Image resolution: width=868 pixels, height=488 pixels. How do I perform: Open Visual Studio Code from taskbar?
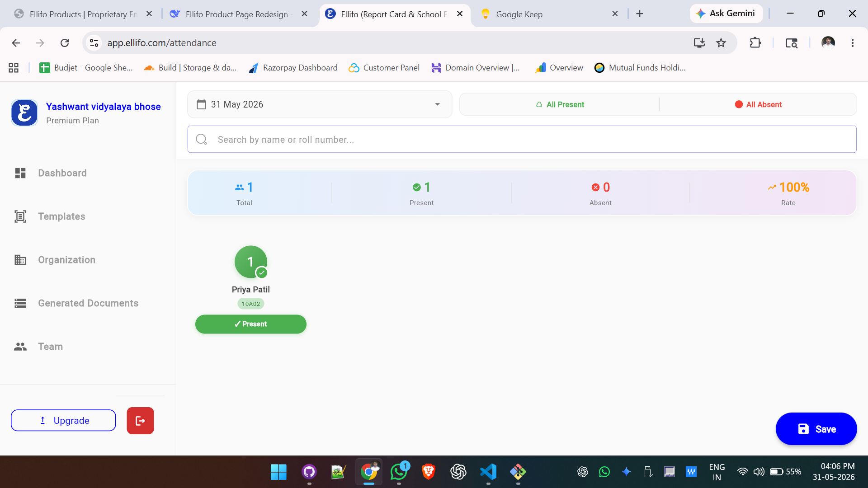488,472
